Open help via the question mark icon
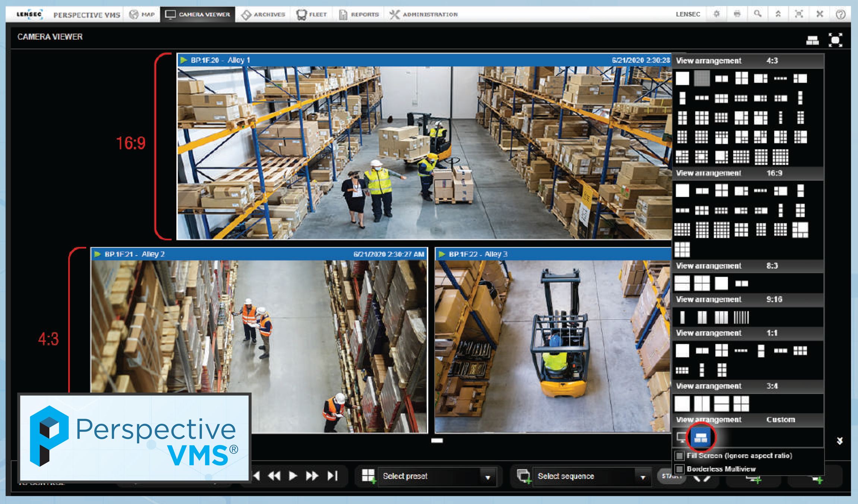 point(840,14)
